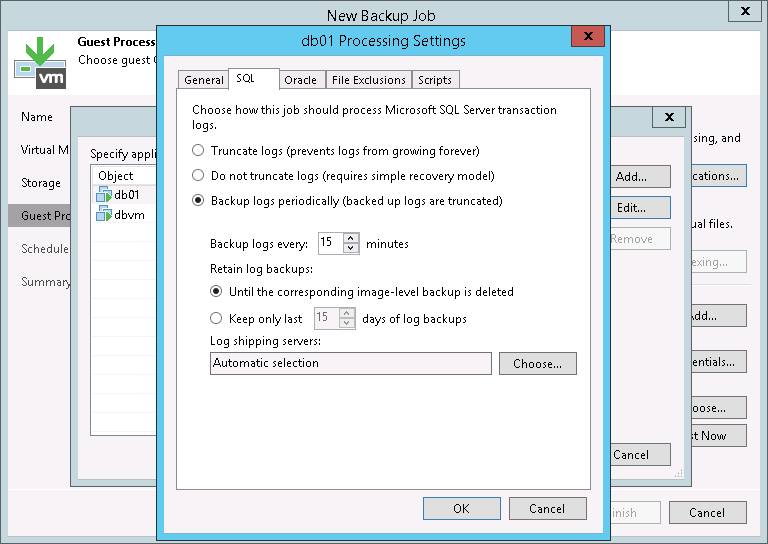Screen dimensions: 768x544
Task: Click Edit button in application dialog behind
Action: coord(640,208)
